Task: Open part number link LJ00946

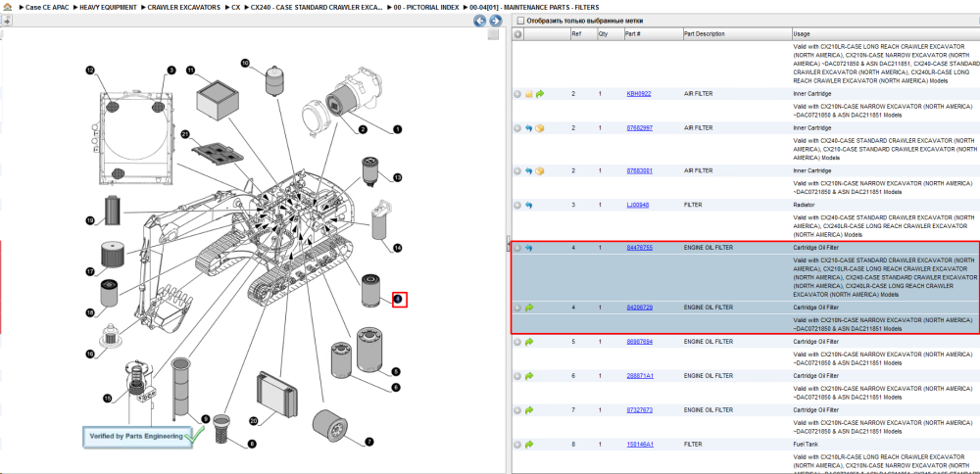Action: click(638, 205)
